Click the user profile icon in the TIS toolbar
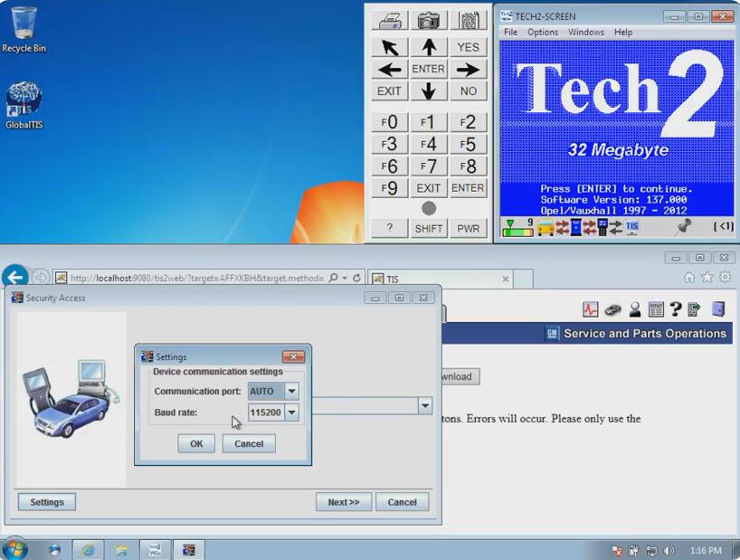 click(x=635, y=309)
